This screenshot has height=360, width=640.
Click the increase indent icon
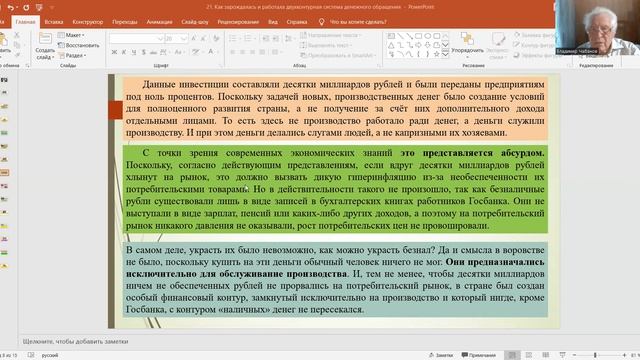(x=276, y=38)
